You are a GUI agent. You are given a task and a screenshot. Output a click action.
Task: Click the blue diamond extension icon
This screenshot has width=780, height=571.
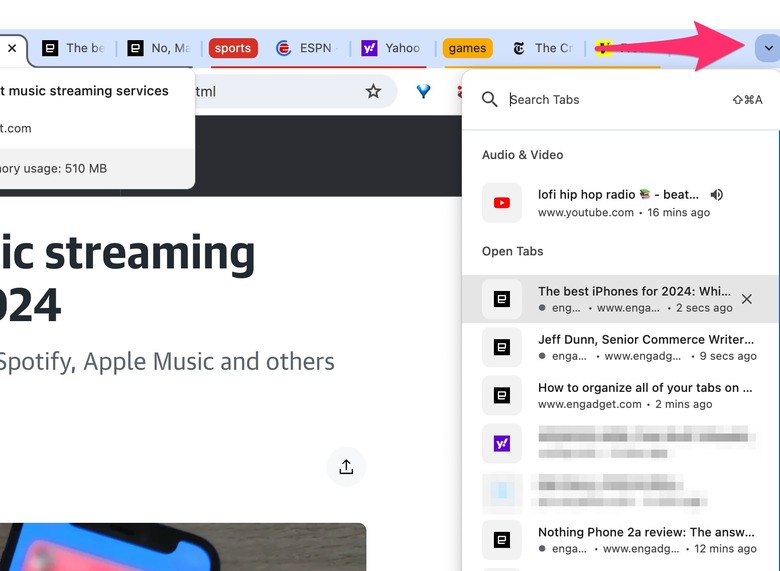(423, 91)
